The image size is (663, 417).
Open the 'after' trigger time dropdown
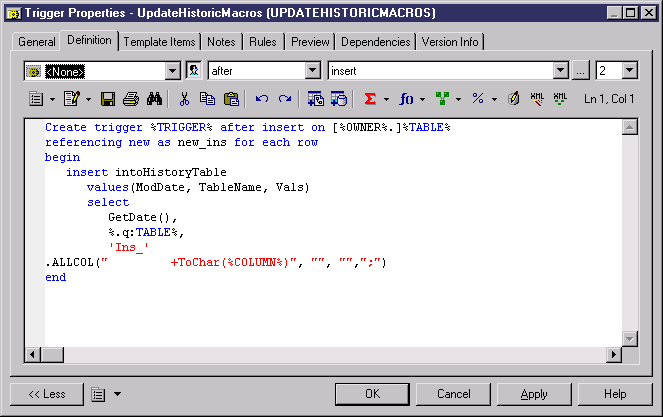point(311,71)
